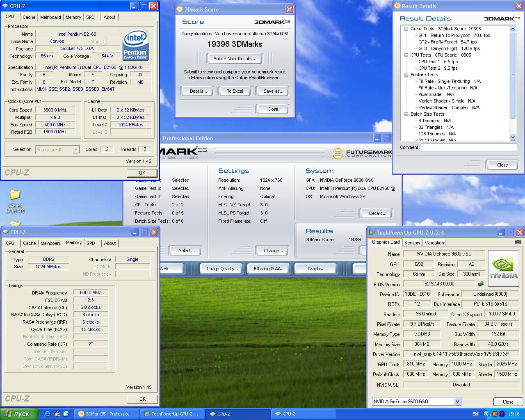The width and height of the screenshot is (525, 420).
Task: Open Mainboard tab in top CPU-Z window
Action: (50, 17)
